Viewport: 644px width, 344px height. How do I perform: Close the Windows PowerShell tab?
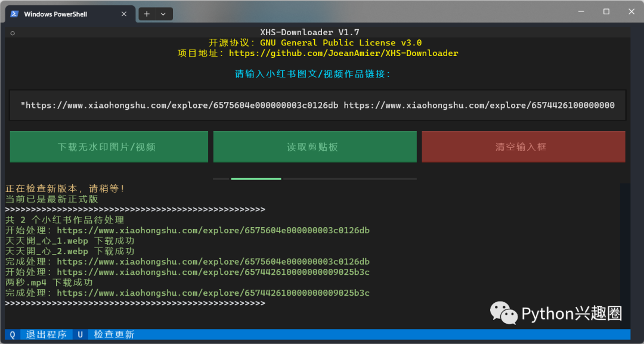(124, 14)
